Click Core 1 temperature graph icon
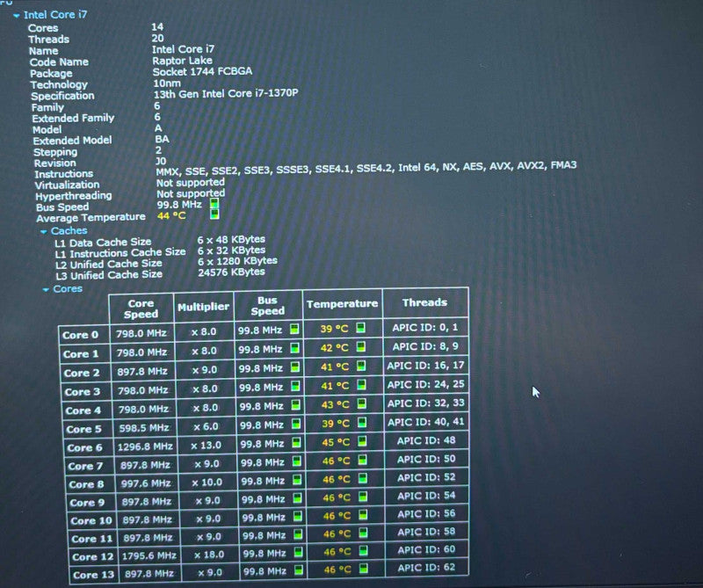703x588 pixels. click(361, 346)
